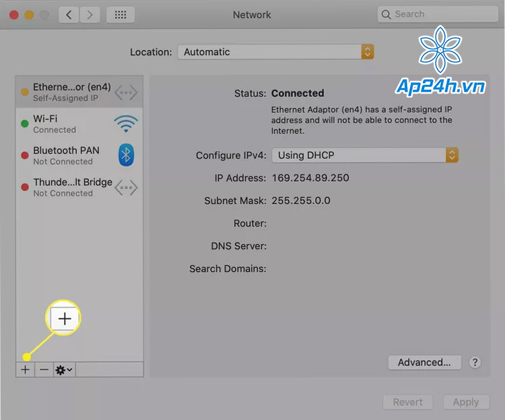Click red status dot beside Thunderbolt Bridge
This screenshot has width=505, height=420.
pyautogui.click(x=25, y=187)
